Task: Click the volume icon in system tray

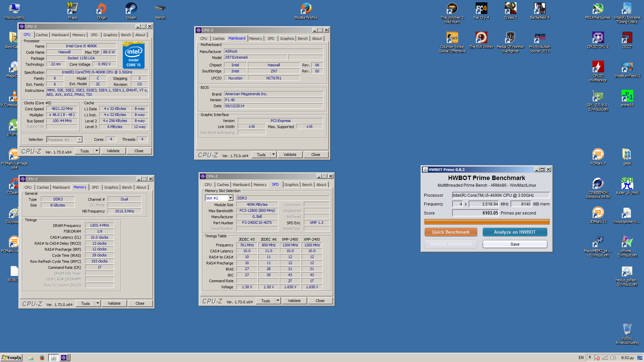Action: coord(613,358)
